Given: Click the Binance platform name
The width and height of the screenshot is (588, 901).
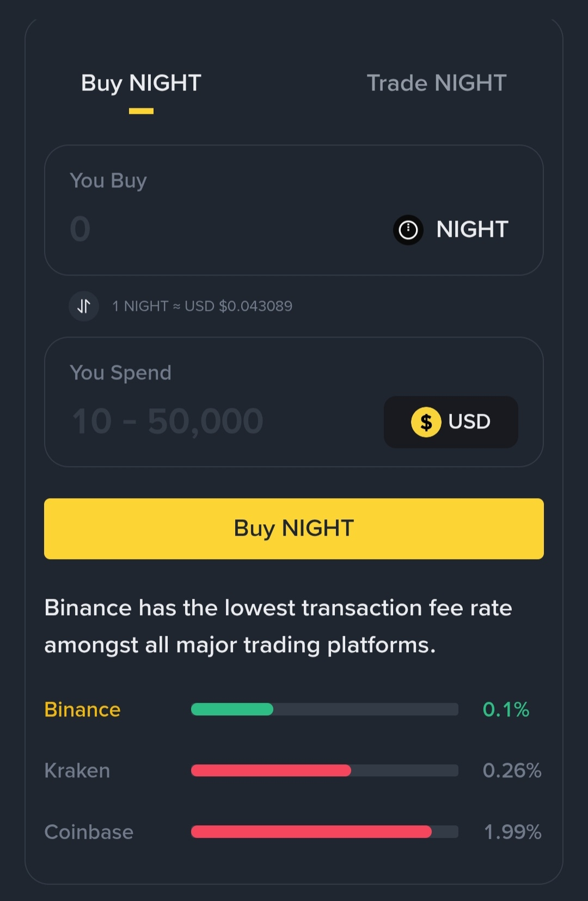Looking at the screenshot, I should pos(82,710).
